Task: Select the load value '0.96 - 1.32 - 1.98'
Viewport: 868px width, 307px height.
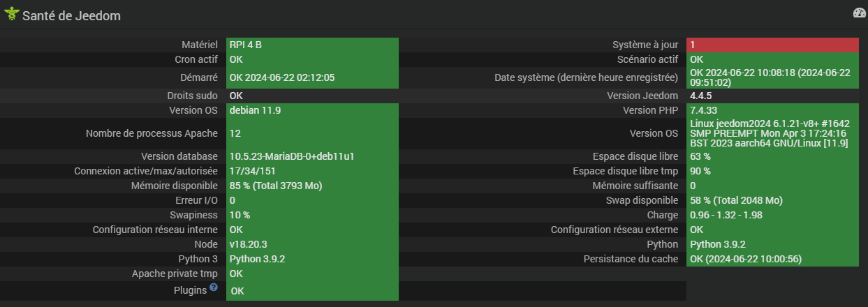Action: pyautogui.click(x=726, y=215)
